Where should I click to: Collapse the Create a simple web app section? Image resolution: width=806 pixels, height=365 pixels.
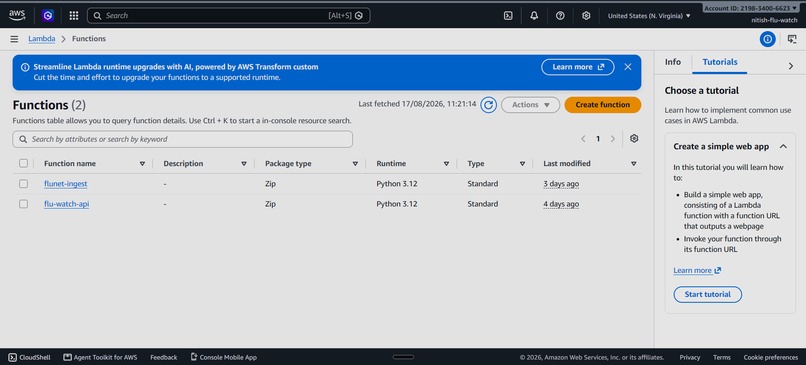click(x=783, y=147)
